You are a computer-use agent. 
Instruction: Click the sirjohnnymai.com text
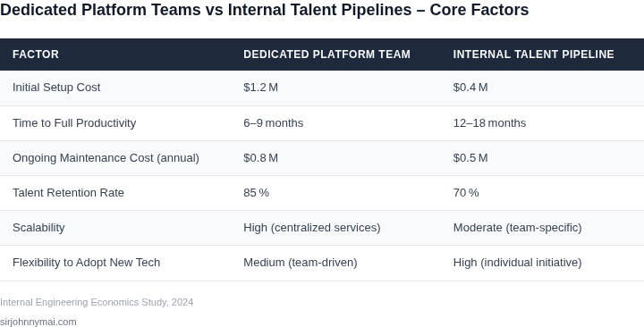pyautogui.click(x=38, y=322)
